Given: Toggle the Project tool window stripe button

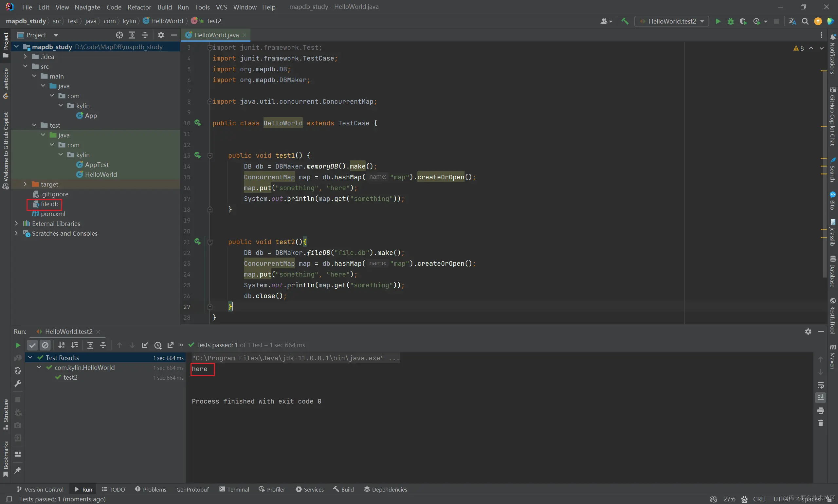Looking at the screenshot, I should pyautogui.click(x=6, y=45).
